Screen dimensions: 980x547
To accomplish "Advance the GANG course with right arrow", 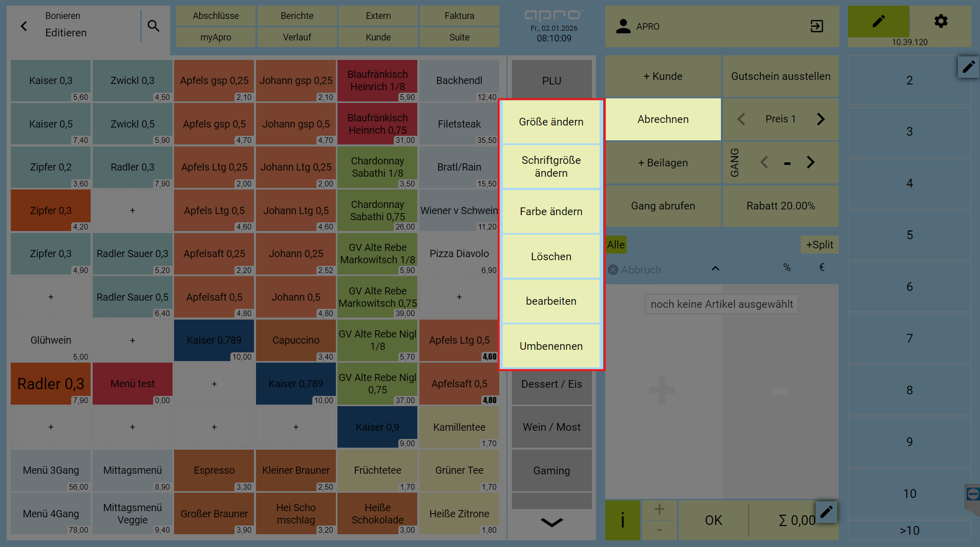I will (x=811, y=162).
